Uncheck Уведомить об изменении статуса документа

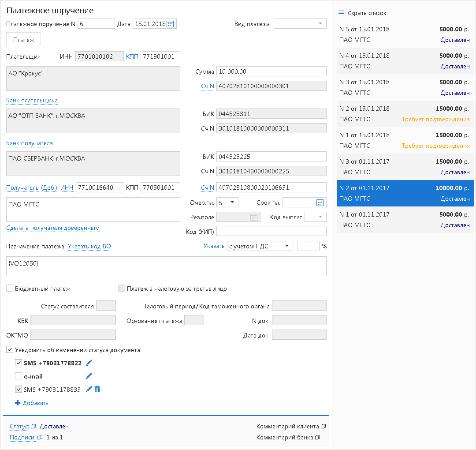coord(10,350)
